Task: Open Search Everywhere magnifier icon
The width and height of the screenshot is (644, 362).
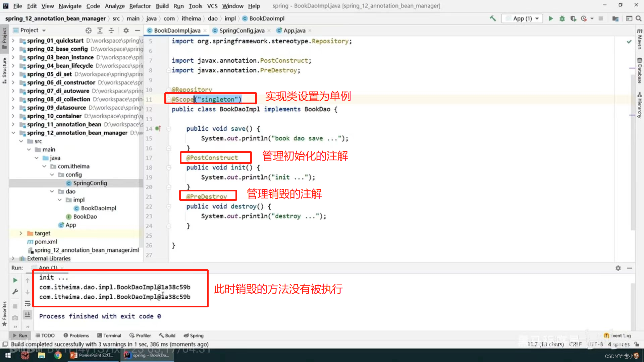Action: click(638, 18)
